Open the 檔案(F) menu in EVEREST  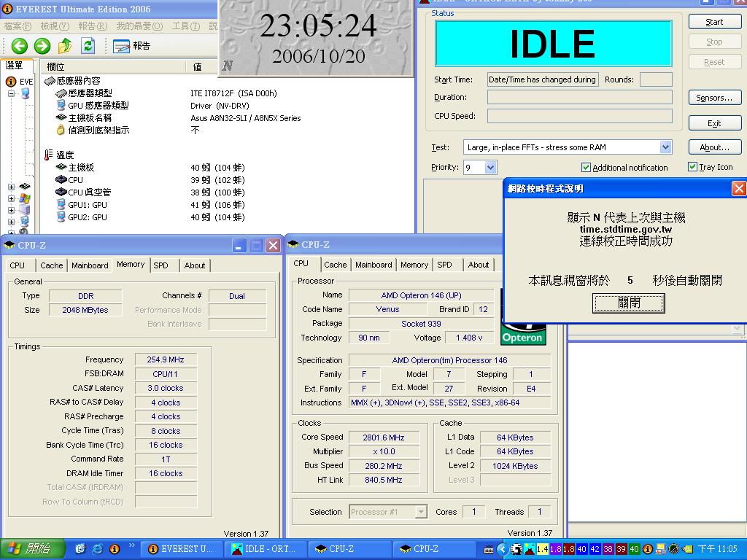tap(18, 26)
